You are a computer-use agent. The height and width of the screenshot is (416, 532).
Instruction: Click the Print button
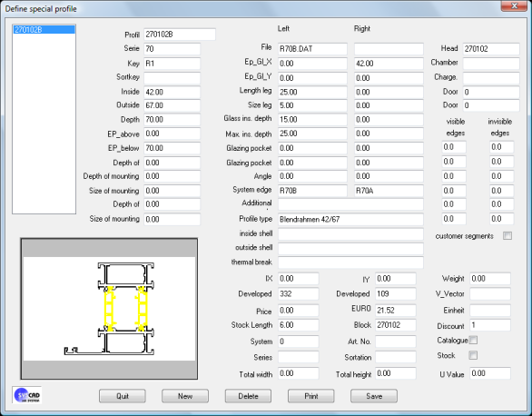[x=311, y=396]
